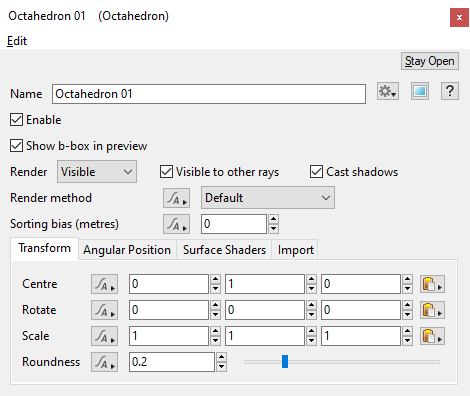Click the Scale Y value field

pos(265,336)
